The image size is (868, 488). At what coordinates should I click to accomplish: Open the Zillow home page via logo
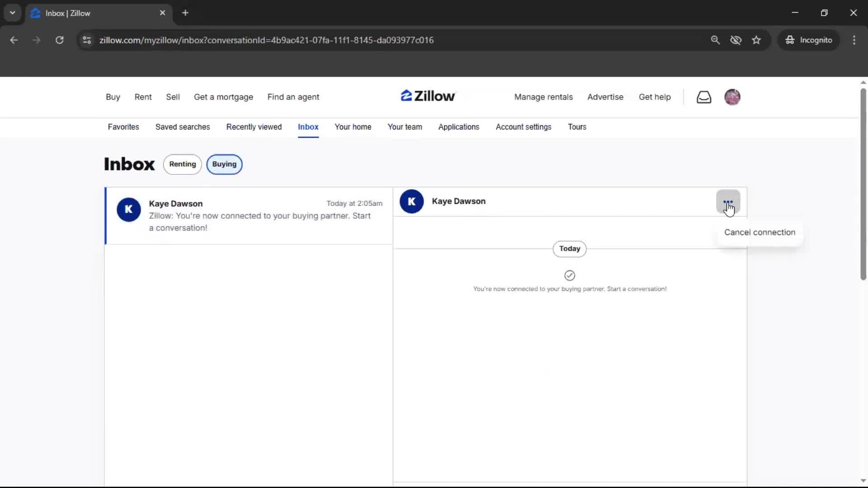427,96
